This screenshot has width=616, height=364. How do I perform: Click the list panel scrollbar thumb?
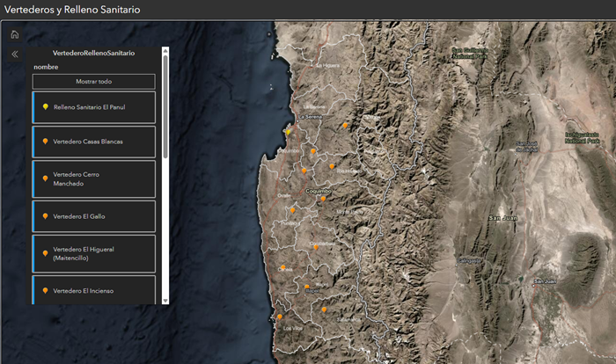click(x=165, y=106)
